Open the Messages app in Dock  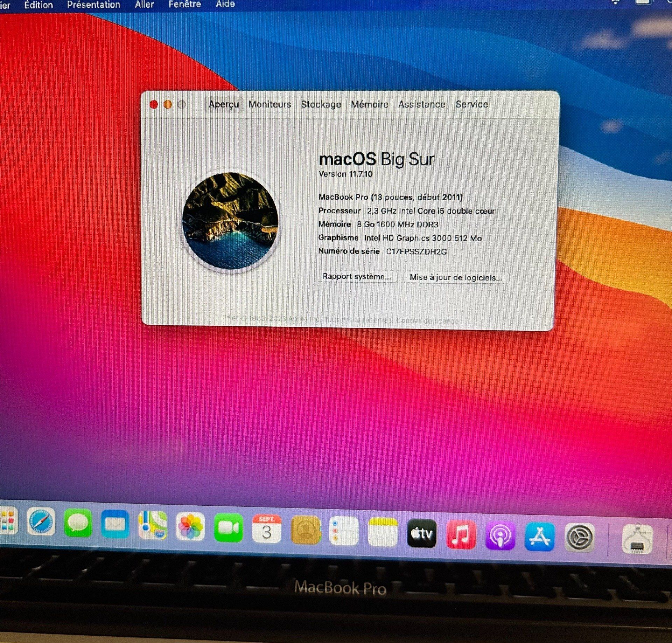coord(78,523)
